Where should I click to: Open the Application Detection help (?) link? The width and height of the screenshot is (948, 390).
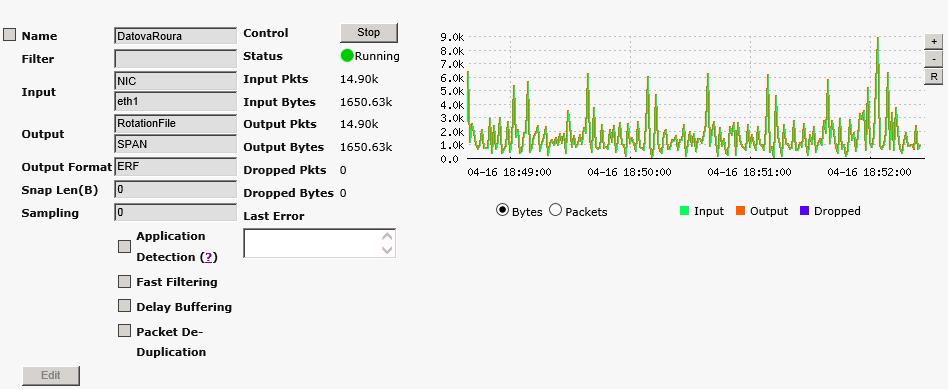209,257
